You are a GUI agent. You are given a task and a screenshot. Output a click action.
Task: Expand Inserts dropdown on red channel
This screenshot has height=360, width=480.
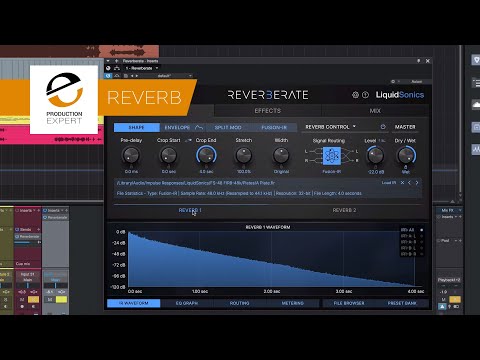point(34,210)
